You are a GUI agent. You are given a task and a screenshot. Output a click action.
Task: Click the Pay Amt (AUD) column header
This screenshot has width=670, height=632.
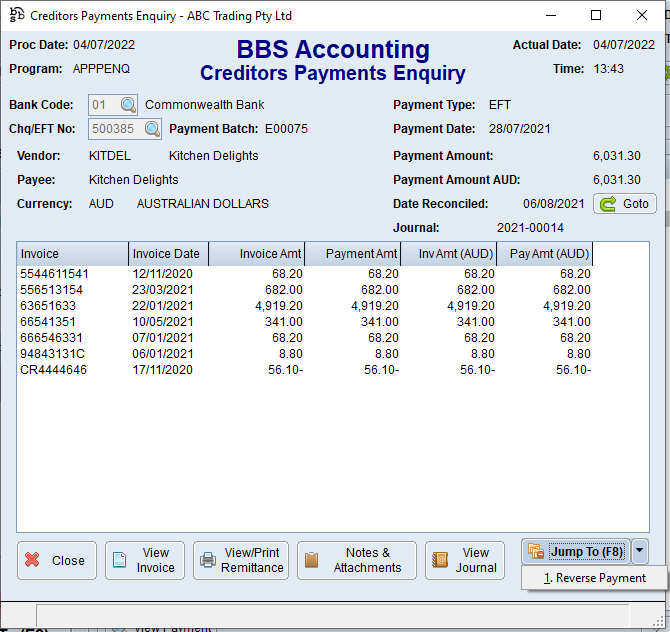tap(548, 254)
